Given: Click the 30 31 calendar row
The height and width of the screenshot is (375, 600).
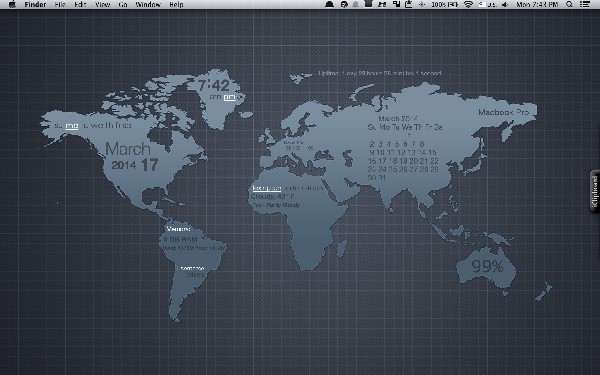Looking at the screenshot, I should pos(377,178).
